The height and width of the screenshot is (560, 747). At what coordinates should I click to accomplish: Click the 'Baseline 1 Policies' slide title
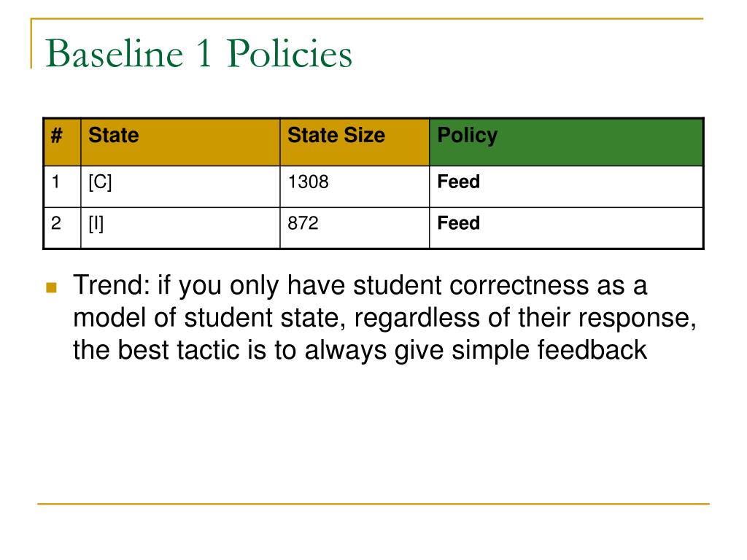click(198, 53)
